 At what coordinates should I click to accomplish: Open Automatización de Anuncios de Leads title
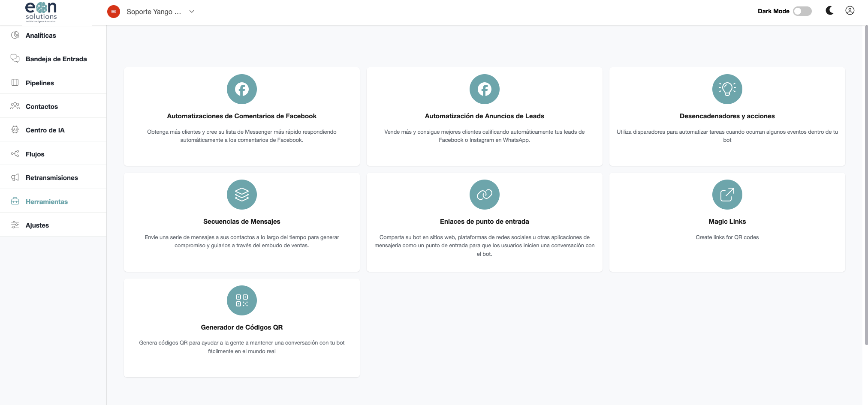[485, 116]
